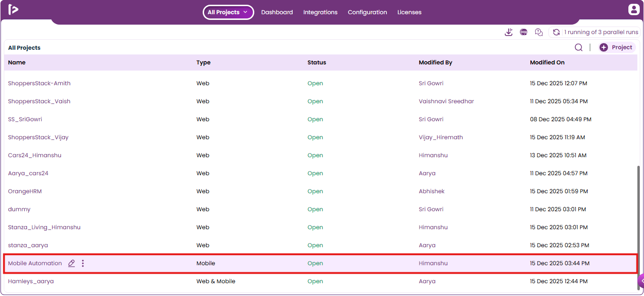Click the striped globe icon
644x296 pixels.
(x=524, y=32)
